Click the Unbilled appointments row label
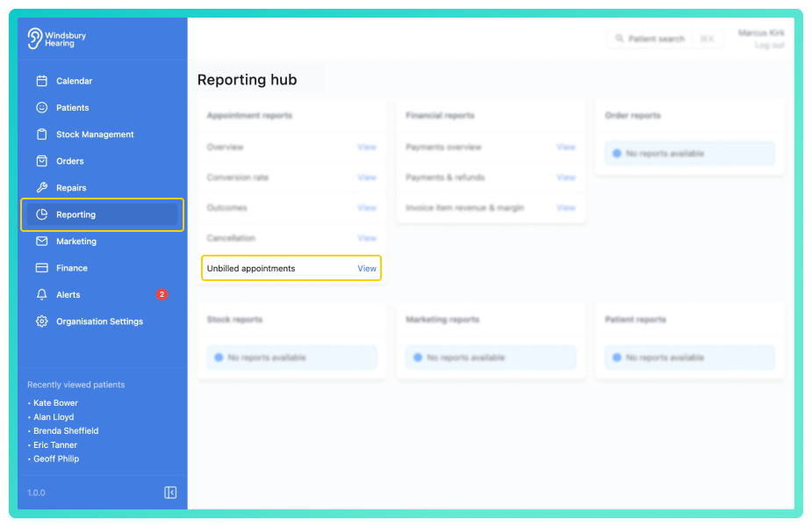812x527 pixels. click(x=251, y=269)
